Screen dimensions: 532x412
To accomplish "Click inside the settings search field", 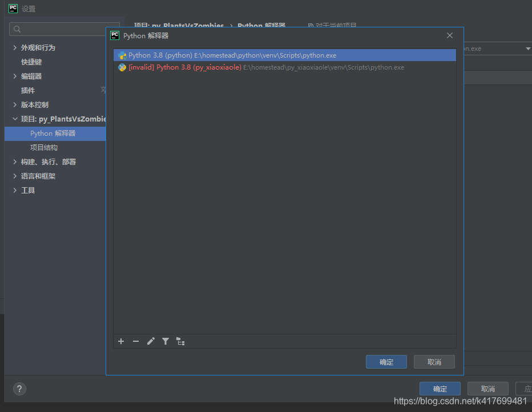I will pyautogui.click(x=63, y=29).
